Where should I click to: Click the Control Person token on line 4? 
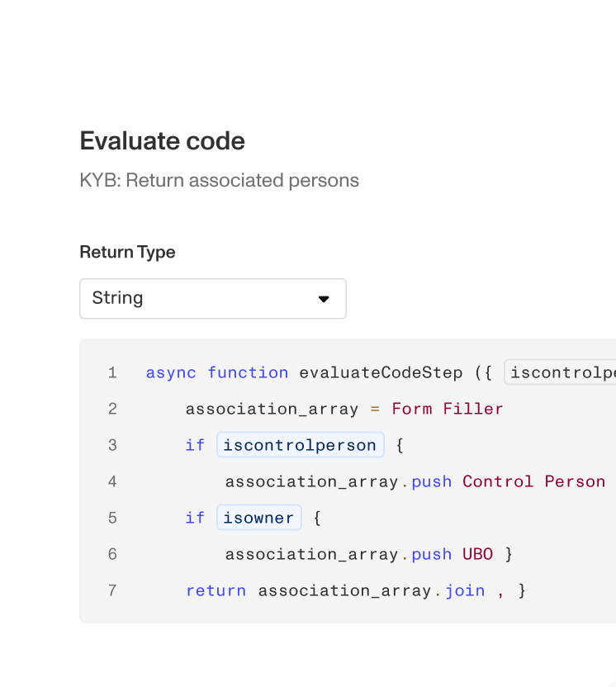pos(537,481)
